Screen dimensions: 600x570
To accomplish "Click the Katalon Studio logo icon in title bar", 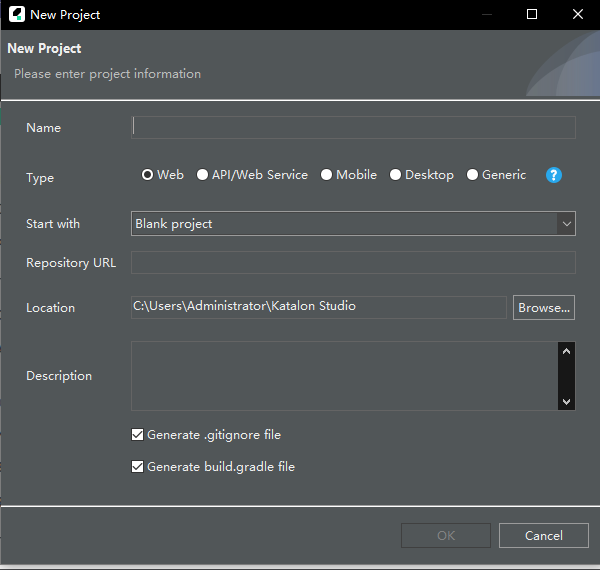I will coord(17,14).
